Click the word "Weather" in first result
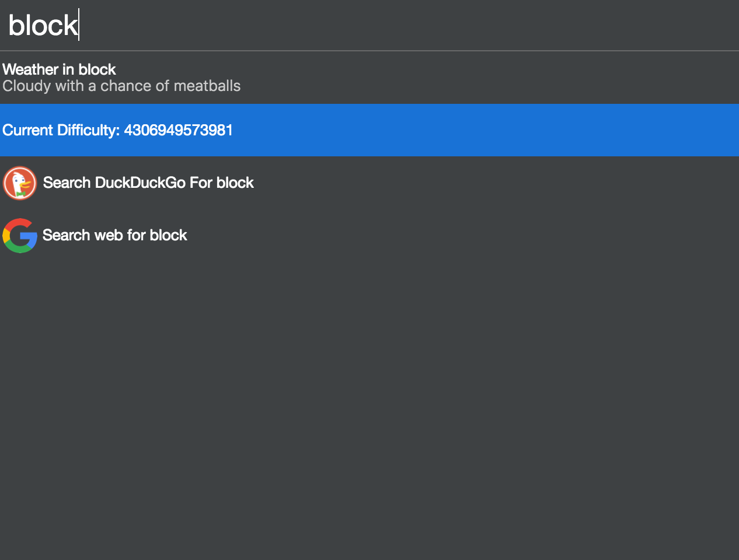 tap(30, 69)
